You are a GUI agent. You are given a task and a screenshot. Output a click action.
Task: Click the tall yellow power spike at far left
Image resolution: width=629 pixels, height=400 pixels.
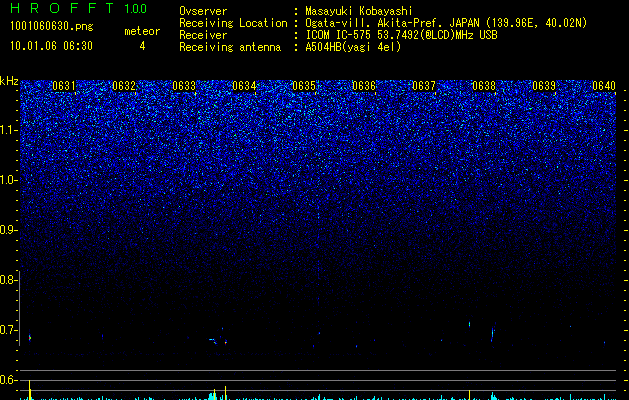[x=30, y=390]
